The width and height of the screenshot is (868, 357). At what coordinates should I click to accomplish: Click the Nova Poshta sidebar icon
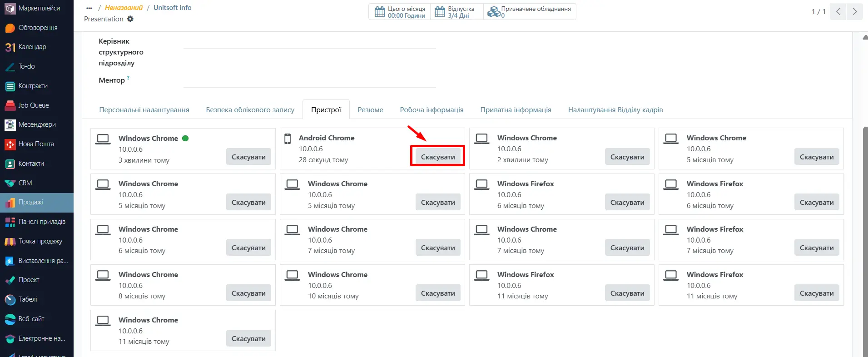(x=10, y=144)
